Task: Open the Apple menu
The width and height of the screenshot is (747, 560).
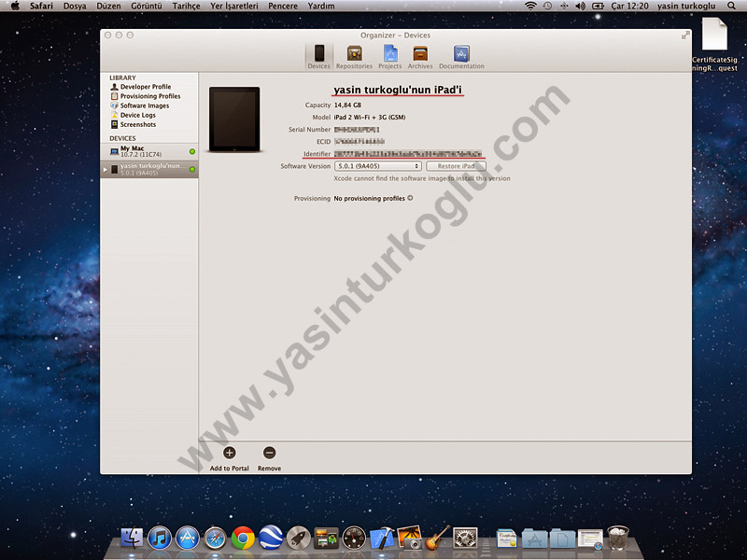Action: (x=15, y=6)
